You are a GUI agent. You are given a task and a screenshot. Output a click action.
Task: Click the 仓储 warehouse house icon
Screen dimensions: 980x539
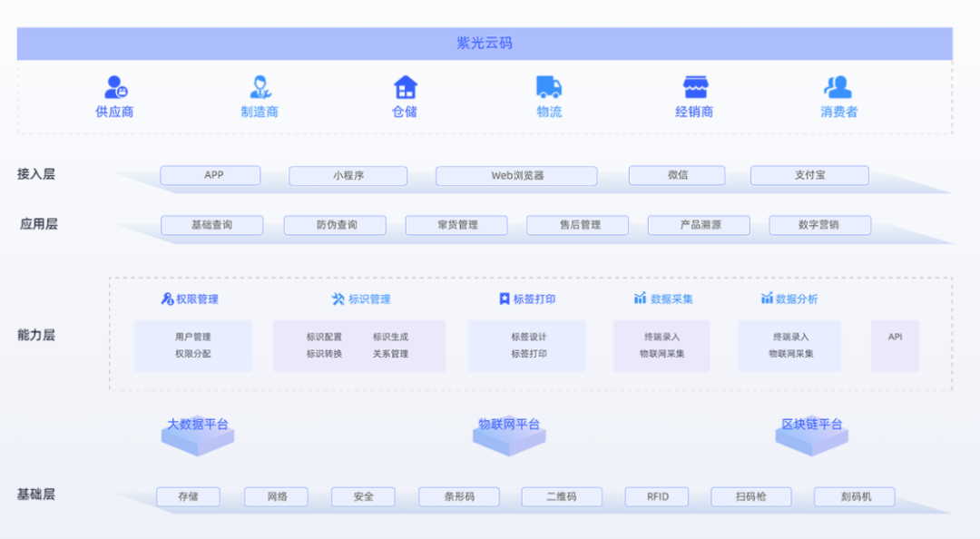pyautogui.click(x=405, y=87)
